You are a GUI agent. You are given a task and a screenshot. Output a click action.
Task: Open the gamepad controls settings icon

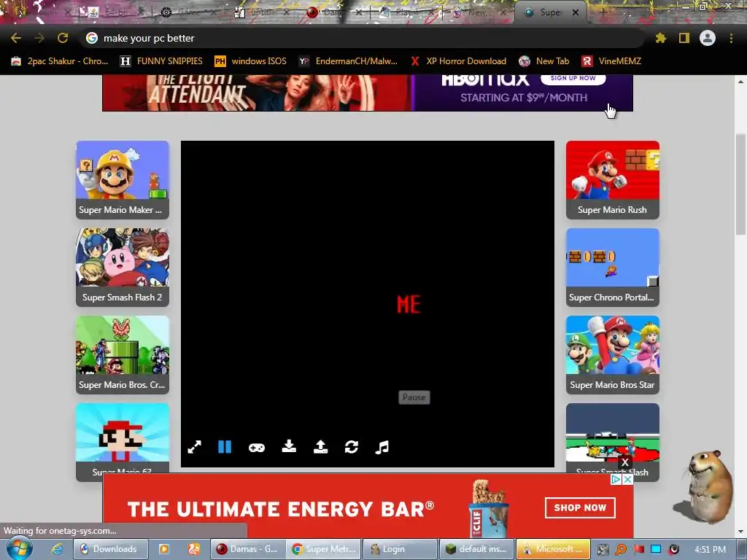click(x=257, y=448)
